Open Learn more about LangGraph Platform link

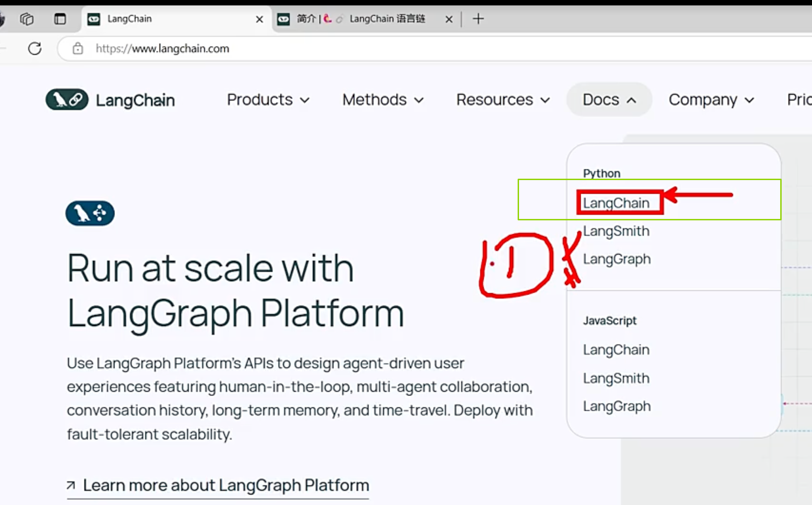coord(218,486)
